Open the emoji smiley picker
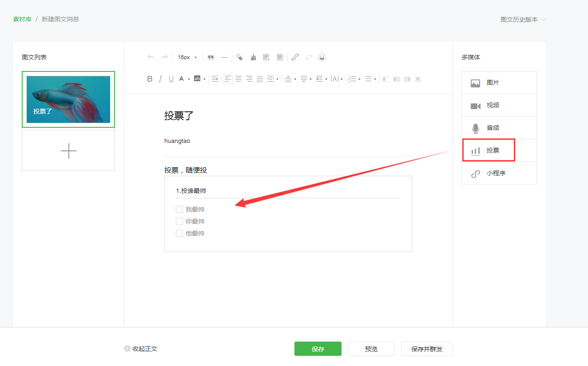The image size is (588, 366). click(x=322, y=57)
